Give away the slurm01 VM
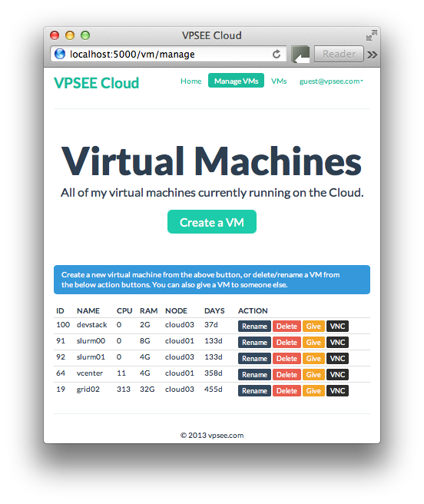 [x=313, y=358]
